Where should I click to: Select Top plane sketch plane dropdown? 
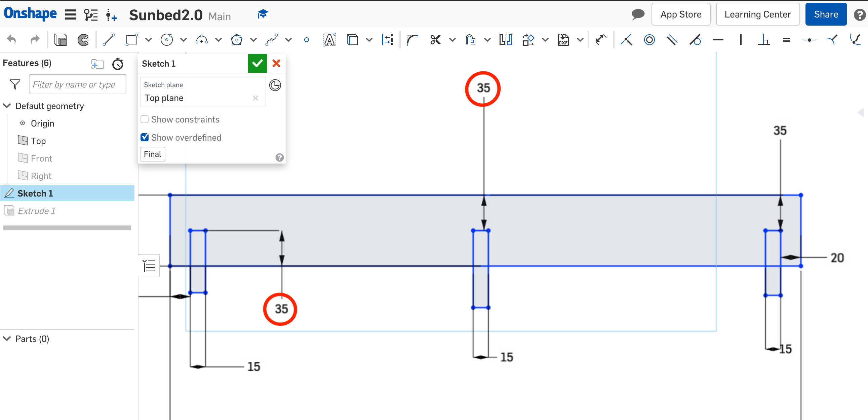pyautogui.click(x=201, y=98)
